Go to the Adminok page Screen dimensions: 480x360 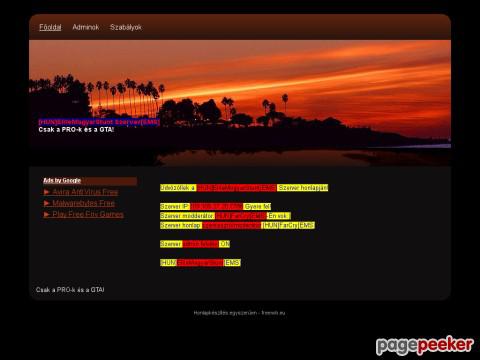(x=86, y=27)
